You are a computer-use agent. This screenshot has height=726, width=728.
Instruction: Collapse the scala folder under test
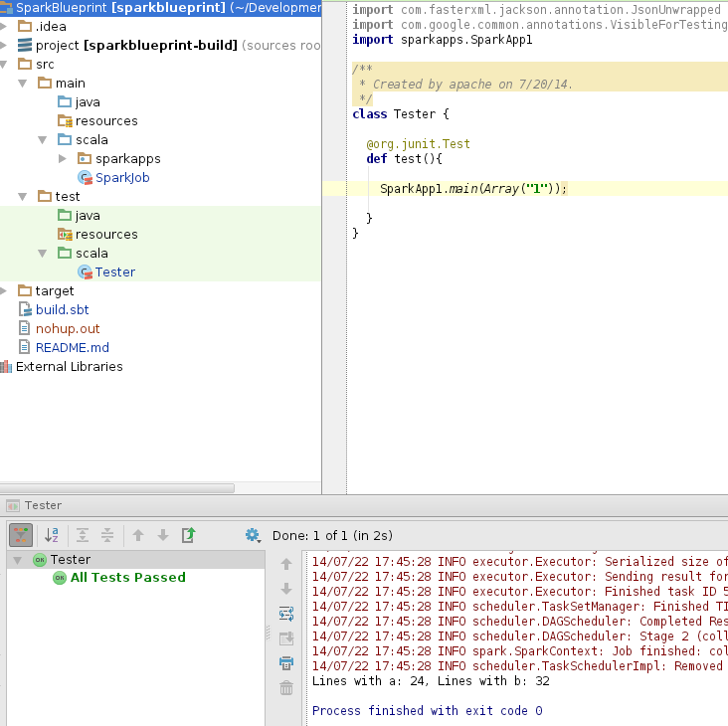(42, 254)
